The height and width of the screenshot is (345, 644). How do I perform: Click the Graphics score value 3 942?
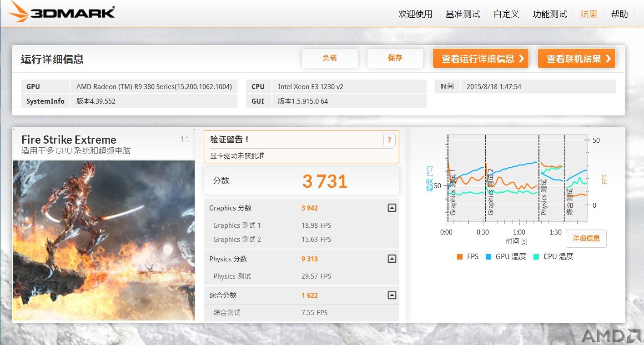[310, 208]
